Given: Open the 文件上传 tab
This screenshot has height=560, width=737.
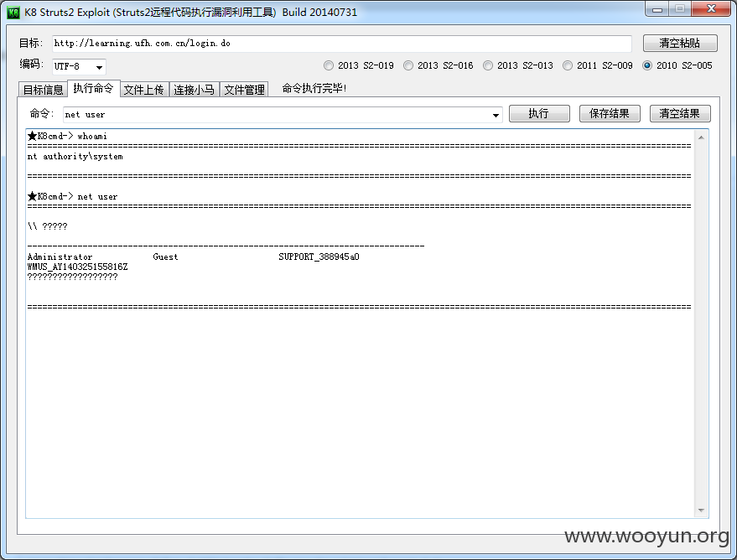Looking at the screenshot, I should (x=144, y=90).
